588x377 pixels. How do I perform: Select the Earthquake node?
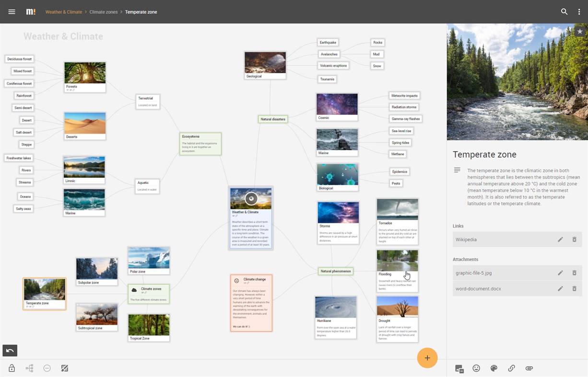(x=328, y=43)
